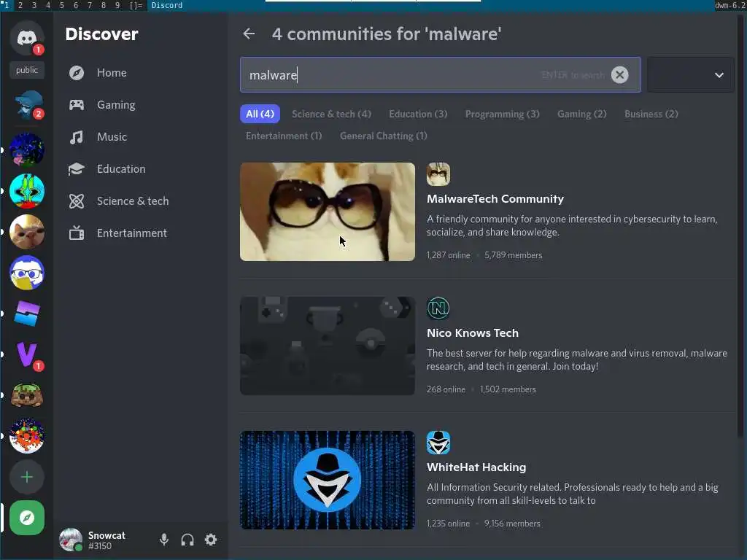Filter by Programming (3)
The width and height of the screenshot is (747, 560).
pyautogui.click(x=502, y=114)
